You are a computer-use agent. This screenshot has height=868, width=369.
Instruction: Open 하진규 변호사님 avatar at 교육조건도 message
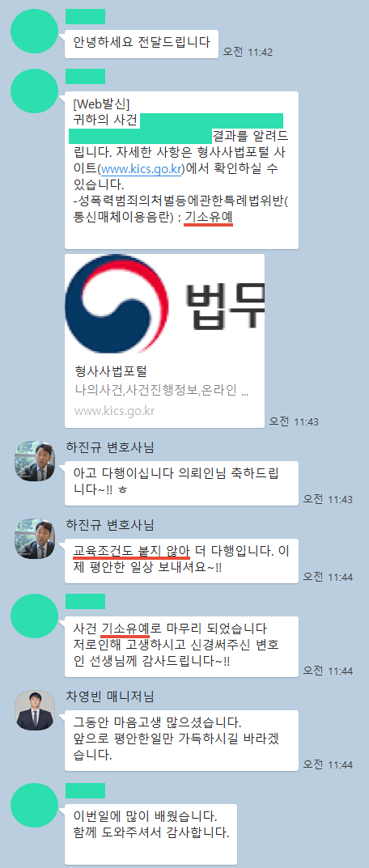pyautogui.click(x=35, y=539)
